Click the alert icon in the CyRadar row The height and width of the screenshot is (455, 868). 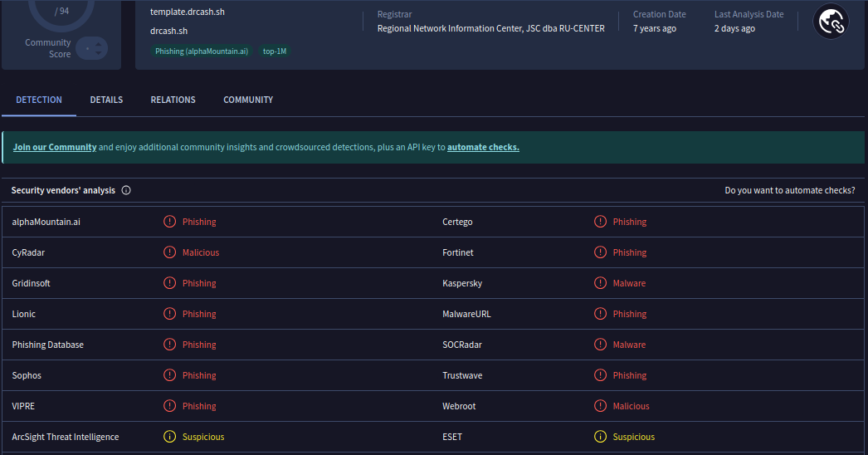point(169,252)
